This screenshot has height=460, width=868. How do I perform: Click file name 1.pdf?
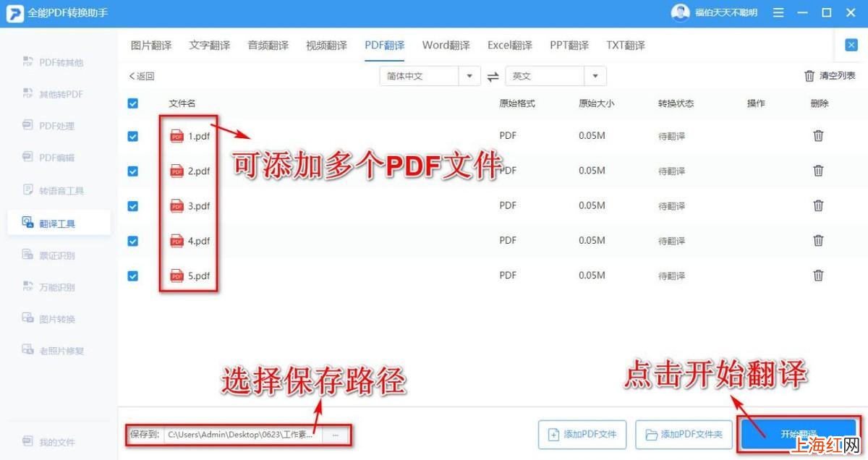click(199, 136)
